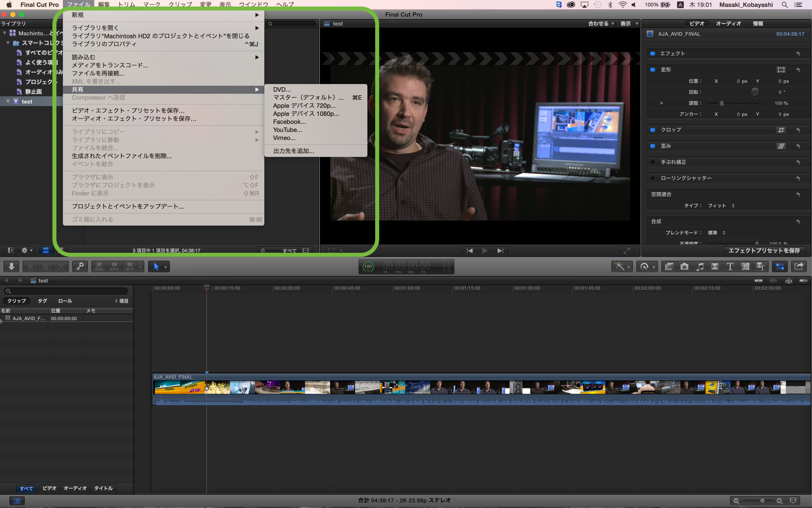Open the keyword editor key icon
Screen dimensions: 812x508
(80, 267)
